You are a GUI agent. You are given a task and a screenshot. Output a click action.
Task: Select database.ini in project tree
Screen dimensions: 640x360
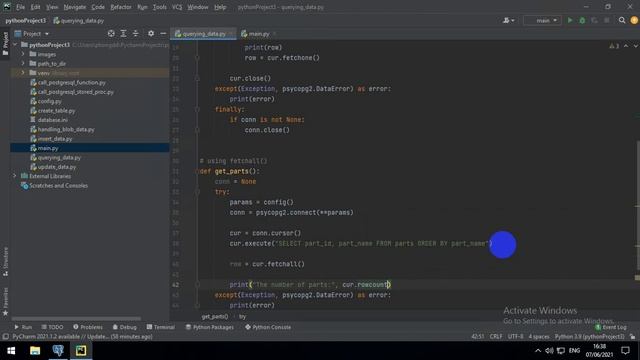pyautogui.click(x=52, y=120)
